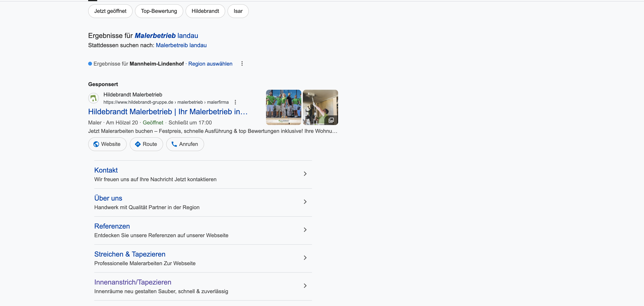644x306 pixels.
Task: Select the Isar filter chip
Action: click(238, 11)
